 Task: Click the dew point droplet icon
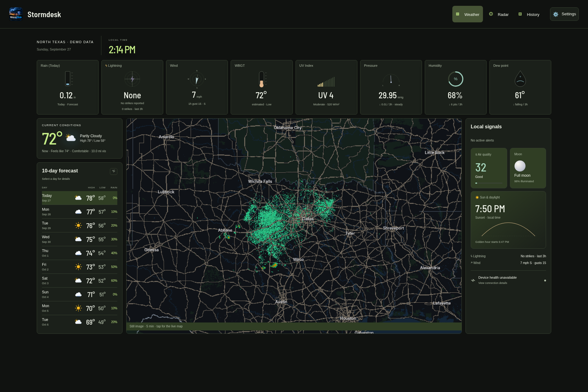pos(520,79)
